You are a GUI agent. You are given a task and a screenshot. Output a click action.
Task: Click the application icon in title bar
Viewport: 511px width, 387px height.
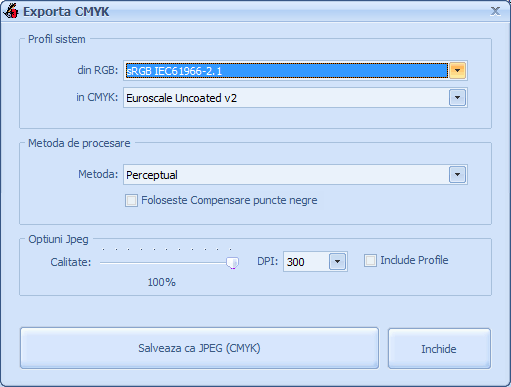pyautogui.click(x=11, y=11)
